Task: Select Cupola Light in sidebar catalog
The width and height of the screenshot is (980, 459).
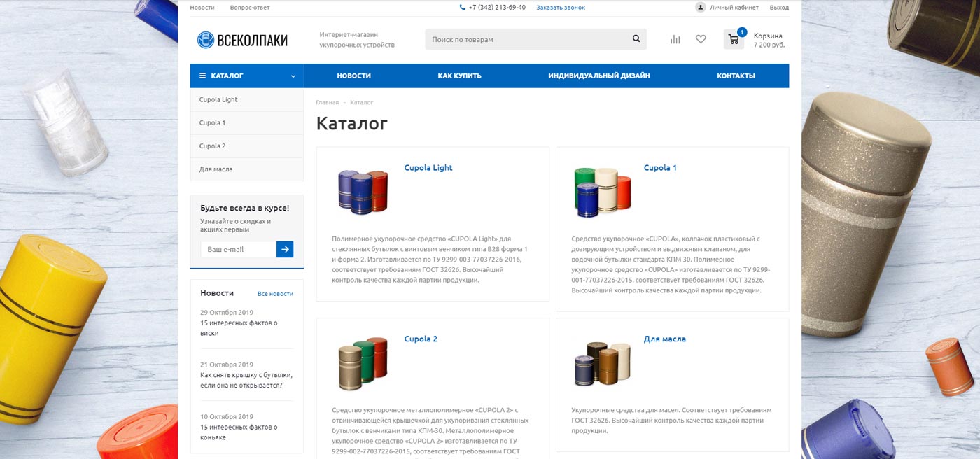Action: pos(246,99)
